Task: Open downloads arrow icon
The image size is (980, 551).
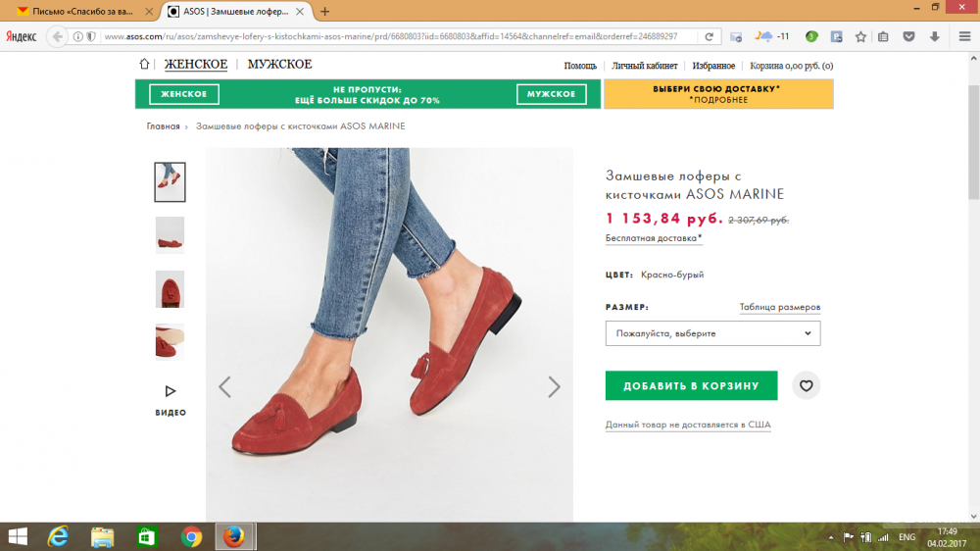Action: (x=934, y=36)
